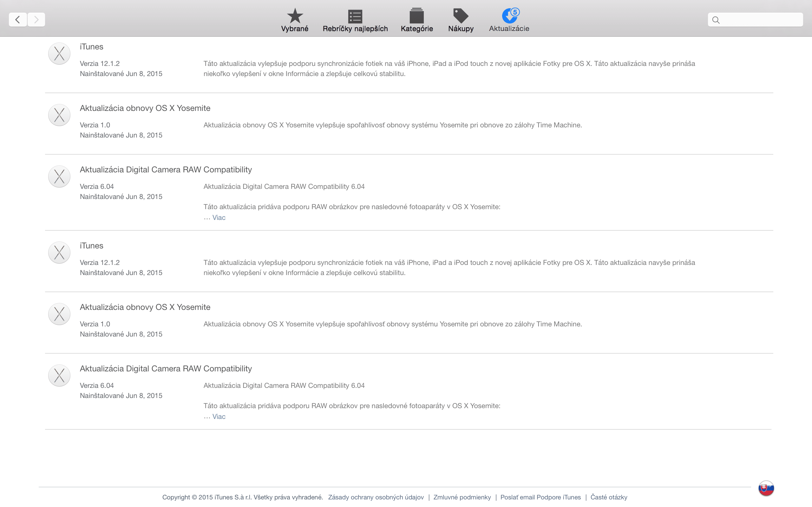Screen dimensions: 812x507
Task: Go back with the left arrow button
Action: (x=18, y=19)
